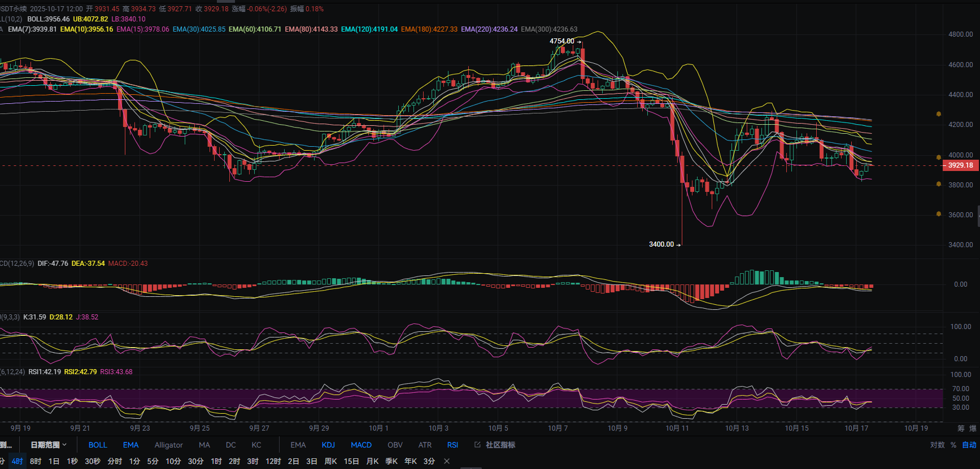Click the 自动 auto-scale button
This screenshot has width=980, height=469.
click(969, 445)
